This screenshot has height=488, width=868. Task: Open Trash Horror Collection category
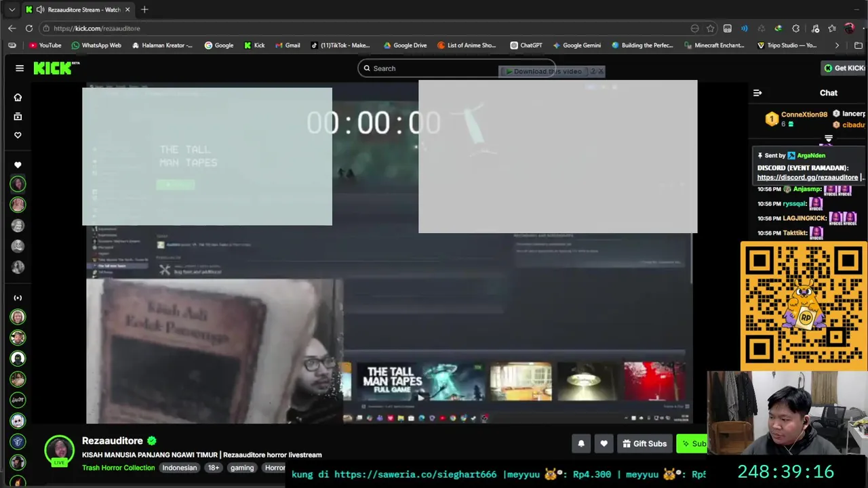[118, 468]
